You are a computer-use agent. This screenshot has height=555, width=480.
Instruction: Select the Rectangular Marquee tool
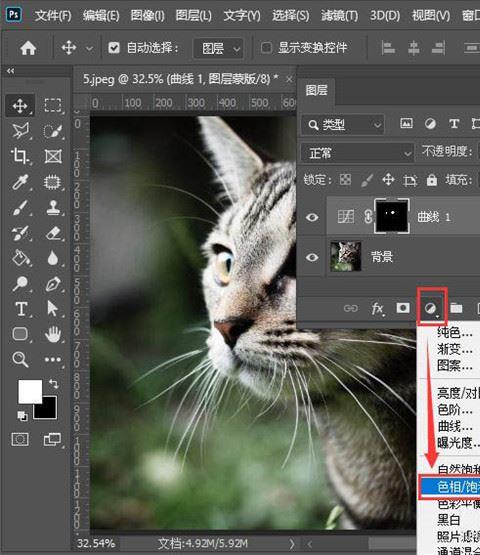[x=53, y=105]
